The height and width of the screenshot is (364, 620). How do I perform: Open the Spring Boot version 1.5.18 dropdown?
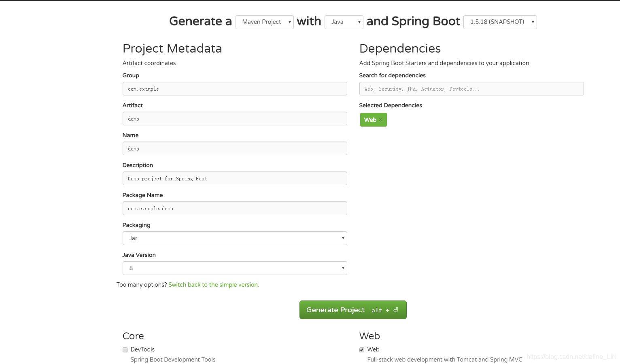[500, 22]
